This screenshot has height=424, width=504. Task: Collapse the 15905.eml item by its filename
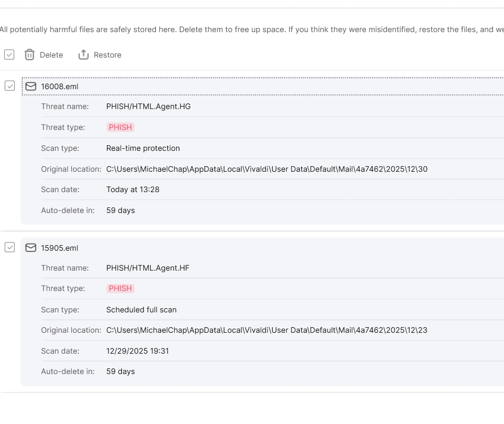(60, 248)
